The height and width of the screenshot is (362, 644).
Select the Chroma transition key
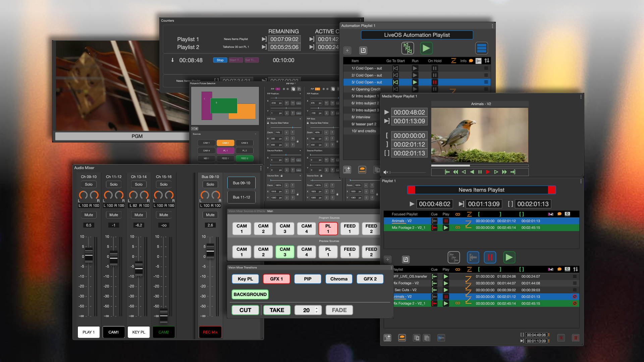click(x=339, y=279)
